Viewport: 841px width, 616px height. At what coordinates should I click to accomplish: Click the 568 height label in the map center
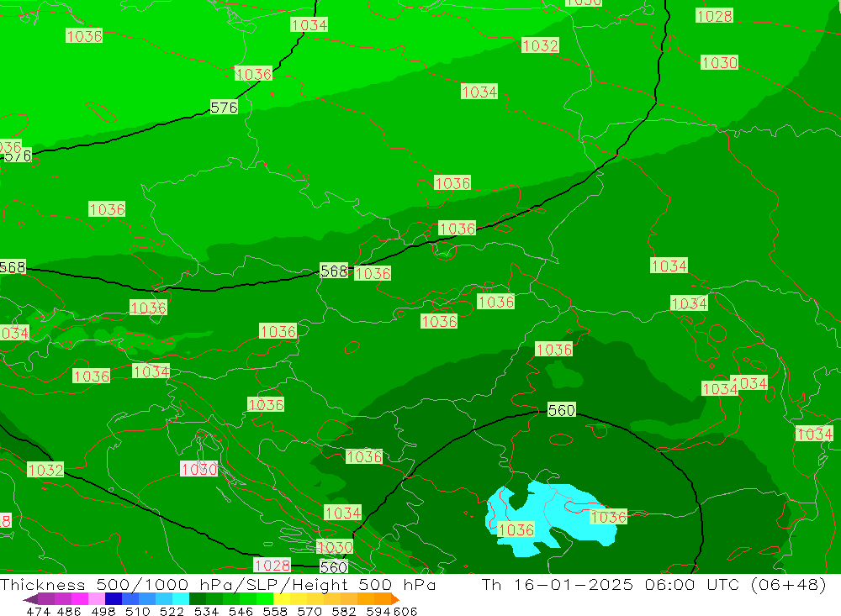pyautogui.click(x=334, y=271)
